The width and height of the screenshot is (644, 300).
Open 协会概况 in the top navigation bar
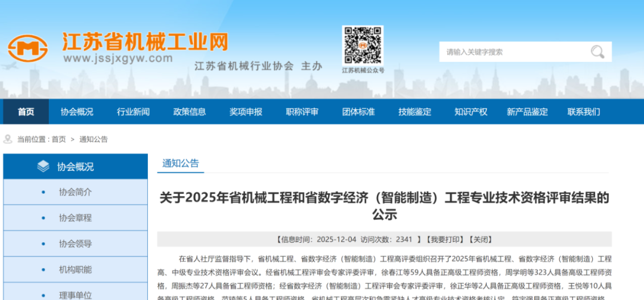[77, 112]
